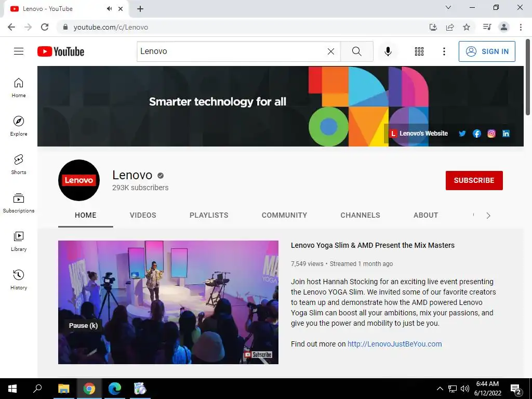
Task: Click the browser address bar URL
Action: coord(111,27)
